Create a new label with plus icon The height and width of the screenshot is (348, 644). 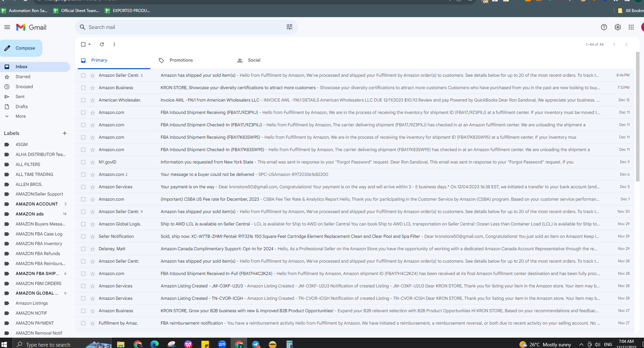(65, 133)
